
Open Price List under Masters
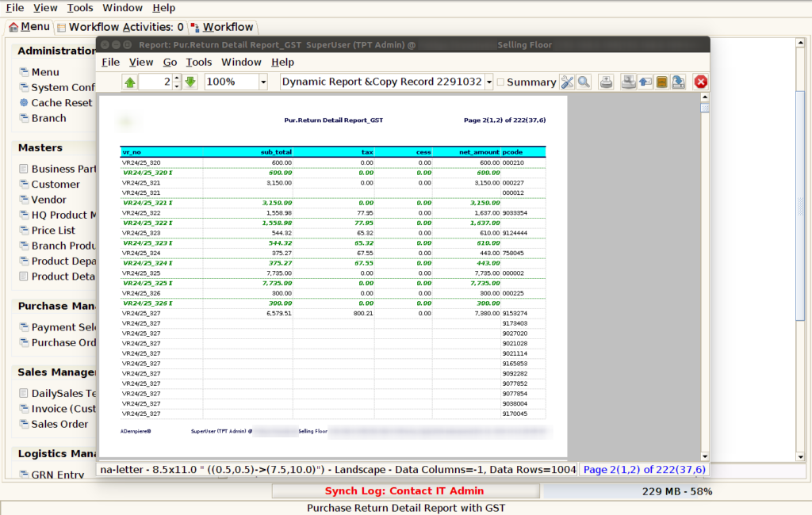tap(47, 231)
